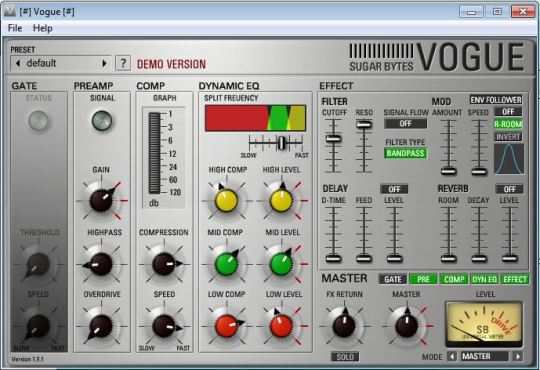
Task: Toggle the INVERT button
Action: [x=508, y=137]
